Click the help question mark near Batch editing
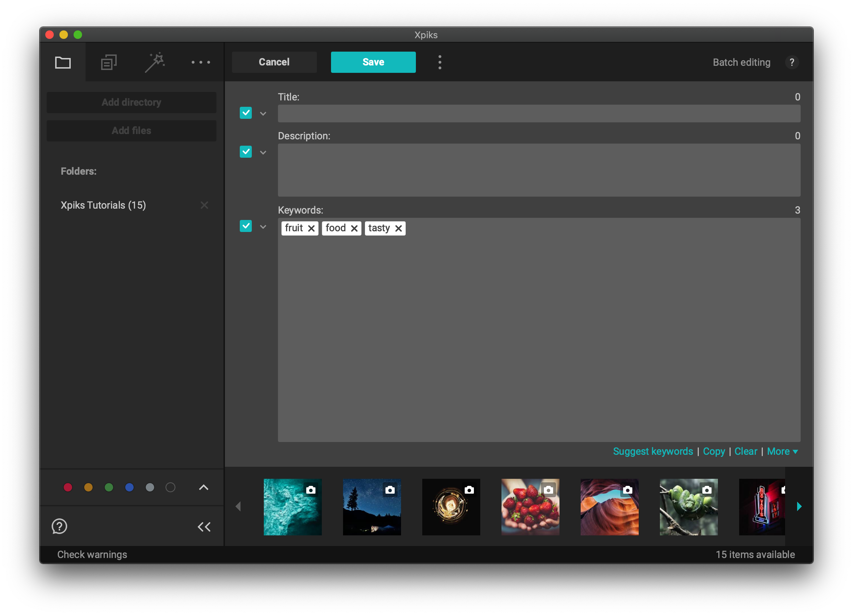 793,62
